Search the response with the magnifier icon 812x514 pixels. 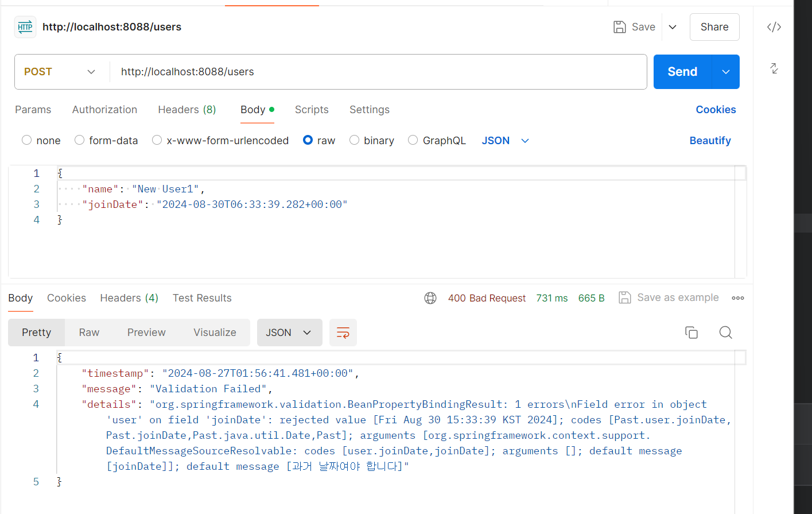(x=725, y=333)
